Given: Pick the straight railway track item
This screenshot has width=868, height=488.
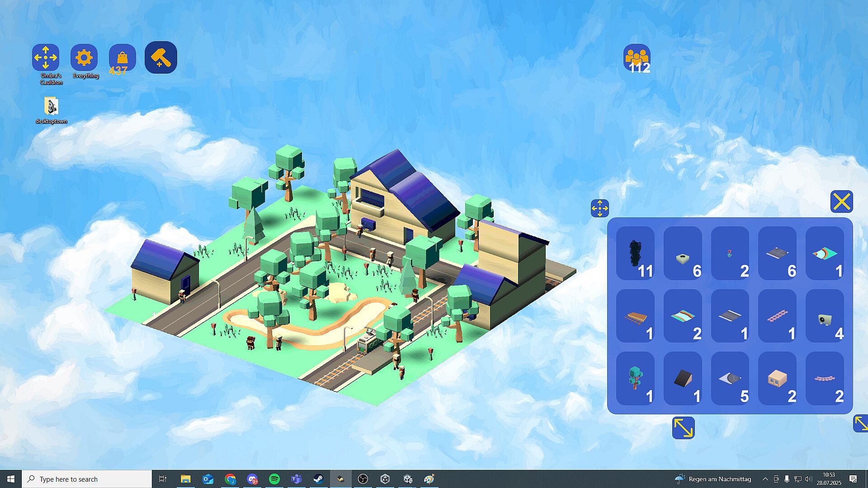Looking at the screenshot, I should (x=777, y=316).
